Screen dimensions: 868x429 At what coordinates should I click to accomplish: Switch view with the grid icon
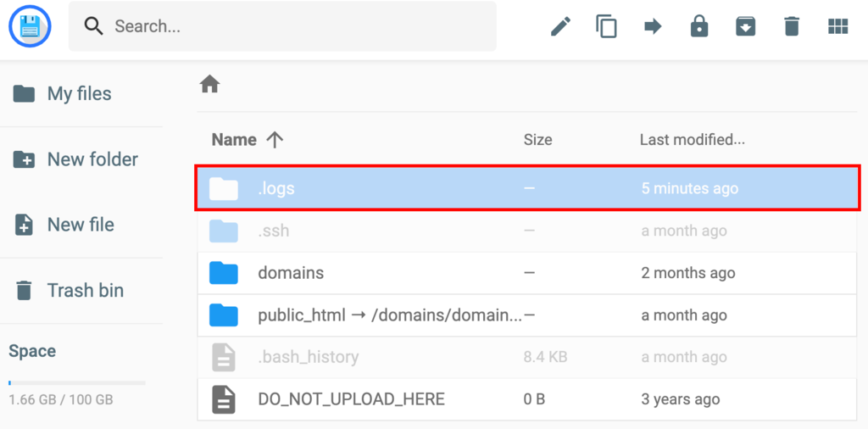pos(837,26)
